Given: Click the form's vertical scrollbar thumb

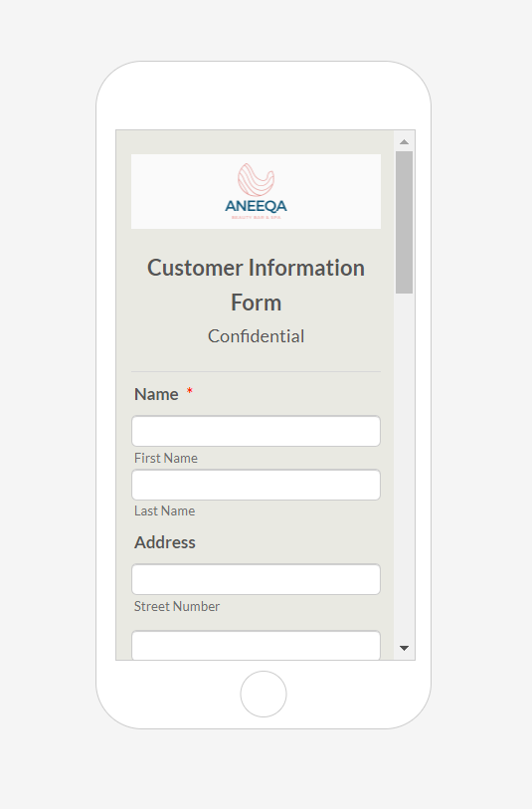Looking at the screenshot, I should pyautogui.click(x=404, y=222).
